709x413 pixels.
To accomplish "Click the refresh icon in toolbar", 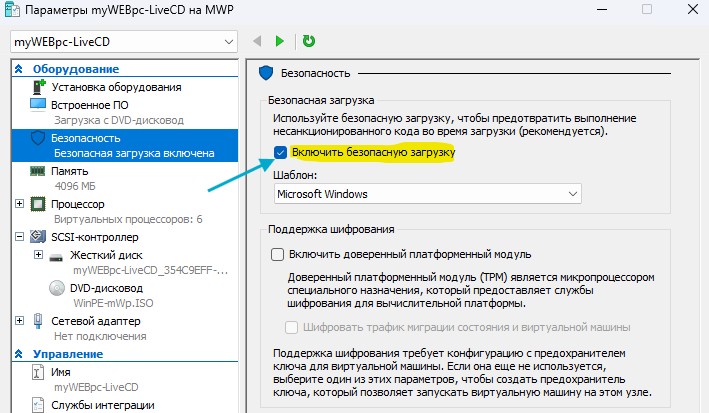I will tap(309, 41).
